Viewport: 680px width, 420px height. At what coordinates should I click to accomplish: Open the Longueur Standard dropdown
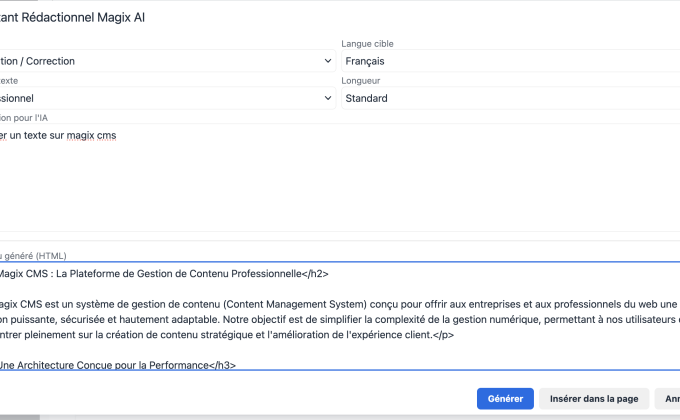tap(510, 98)
